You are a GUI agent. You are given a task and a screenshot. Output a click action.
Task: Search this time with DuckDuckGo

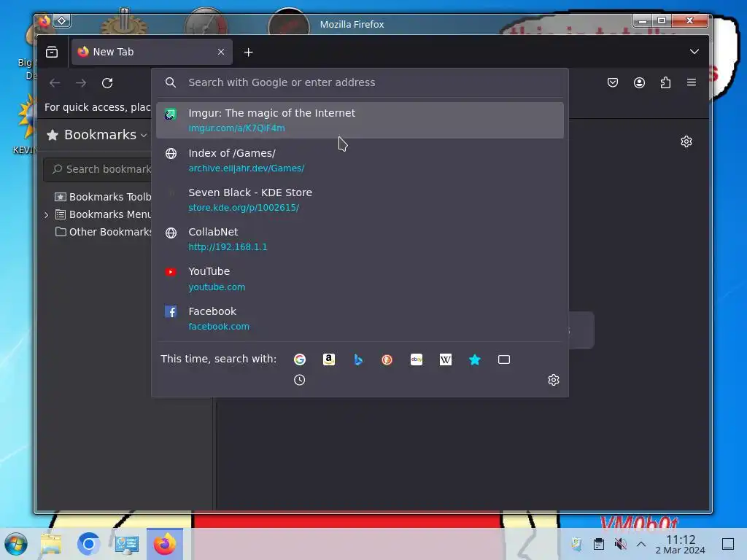click(x=387, y=359)
